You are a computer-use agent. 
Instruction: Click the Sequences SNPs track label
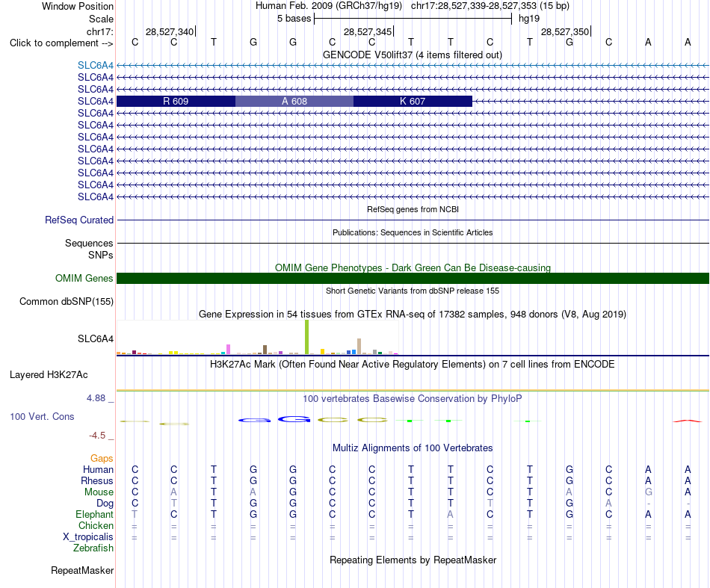89,249
